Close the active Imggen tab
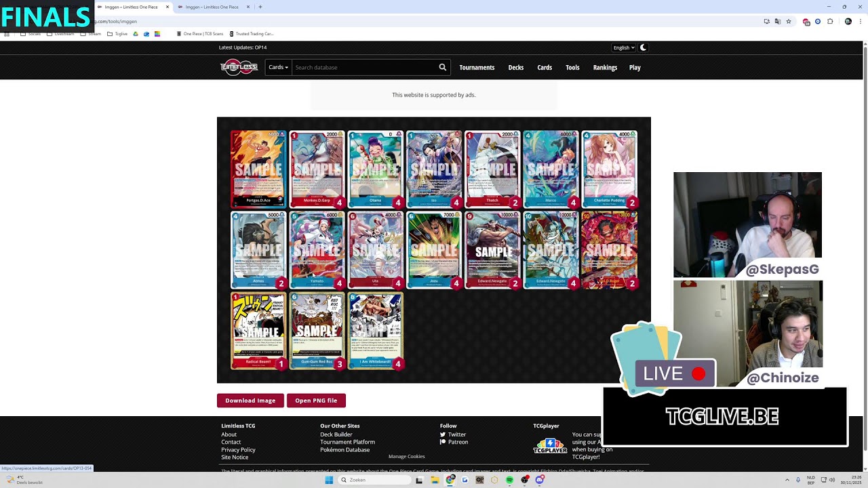The height and width of the screenshot is (488, 868). point(167,7)
